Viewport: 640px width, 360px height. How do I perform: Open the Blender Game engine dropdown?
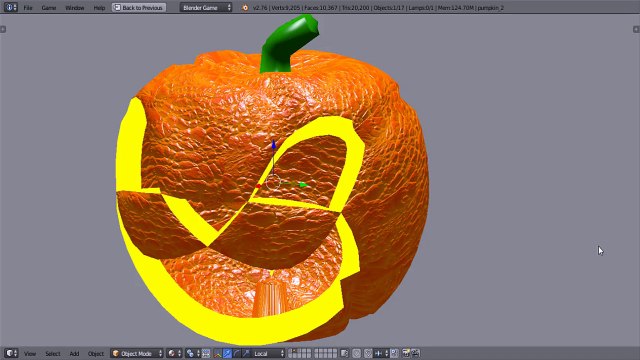(x=206, y=7)
